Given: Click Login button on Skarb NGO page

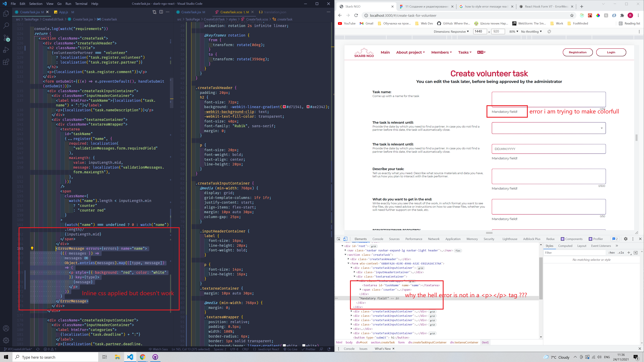Looking at the screenshot, I should click(611, 52).
